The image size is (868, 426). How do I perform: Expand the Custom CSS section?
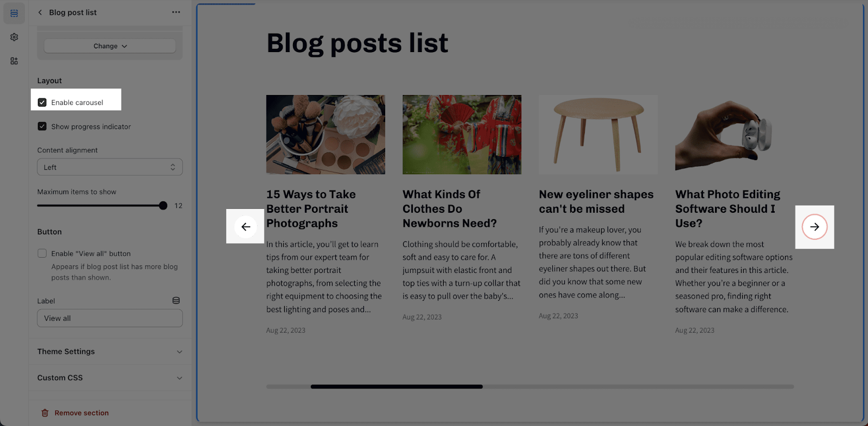(x=110, y=378)
